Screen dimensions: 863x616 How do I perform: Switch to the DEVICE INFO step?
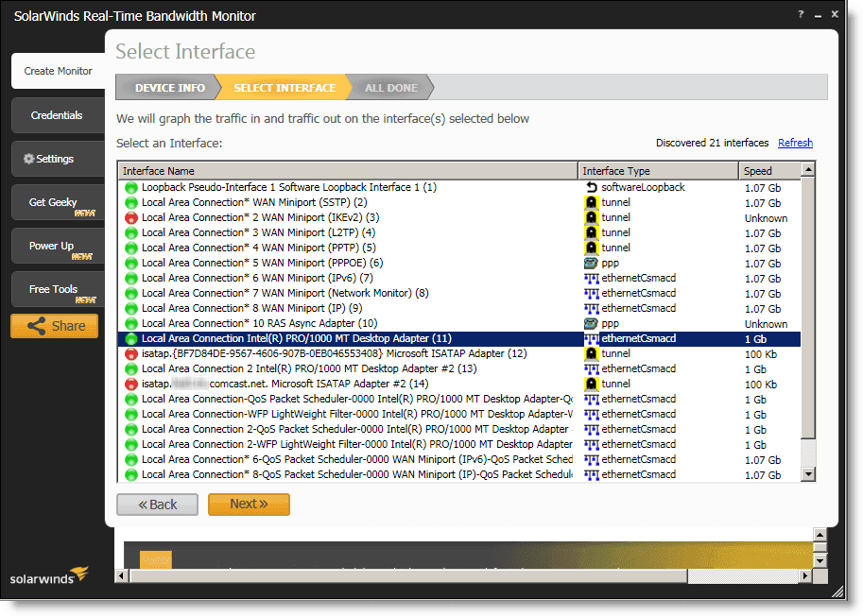(x=170, y=87)
